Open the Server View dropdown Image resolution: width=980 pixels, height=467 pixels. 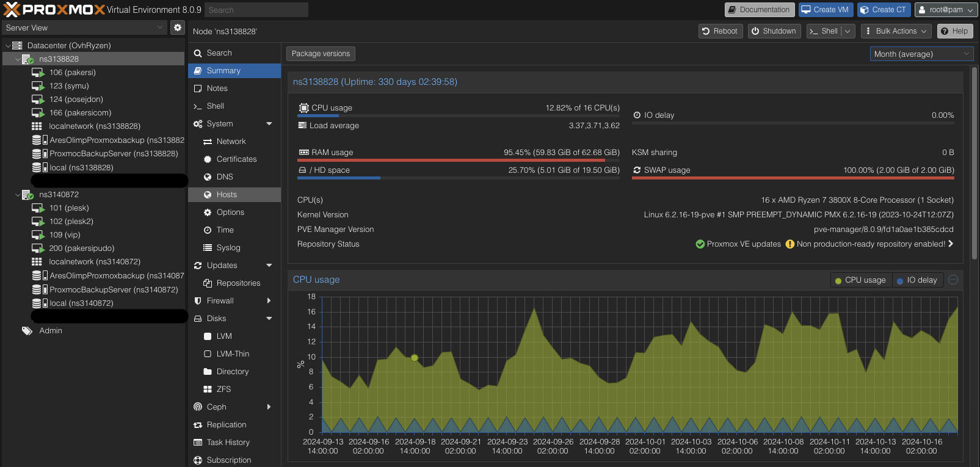coord(160,27)
